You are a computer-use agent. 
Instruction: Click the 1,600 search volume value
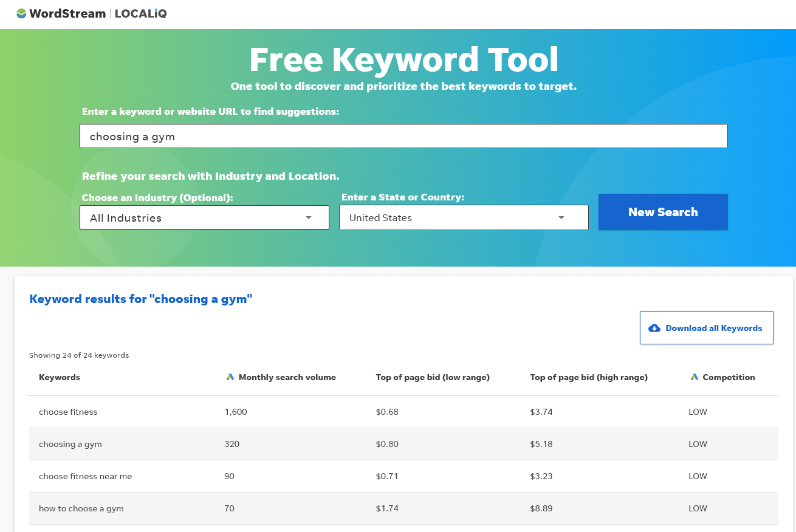click(x=236, y=412)
